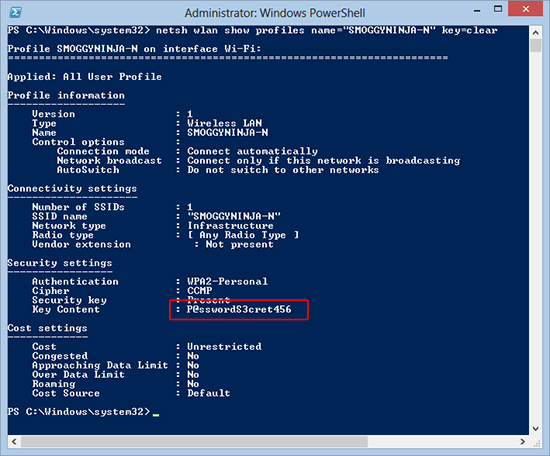Image resolution: width=550 pixels, height=456 pixels.
Task: Click 'WPA2-Personal' authentication value
Action: click(x=227, y=281)
